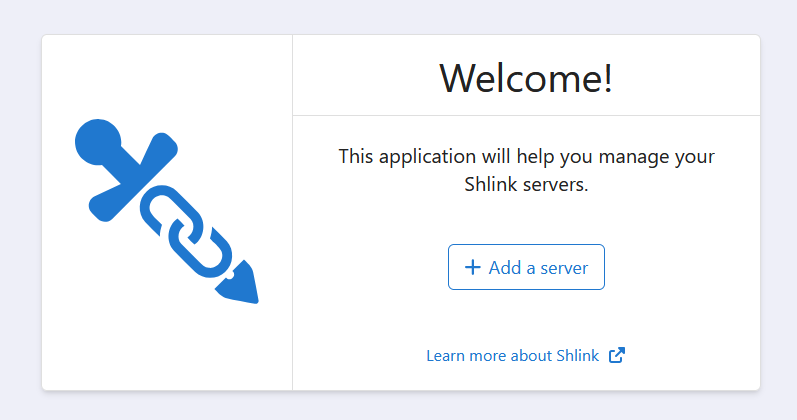Click the external link arrow icon
The height and width of the screenshot is (420, 797).
click(617, 355)
